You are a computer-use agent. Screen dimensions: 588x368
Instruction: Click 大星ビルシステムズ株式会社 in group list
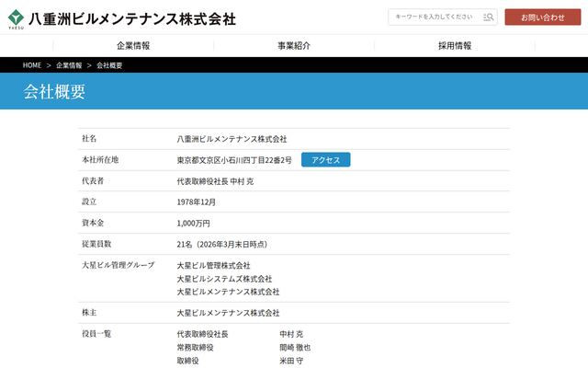point(224,279)
